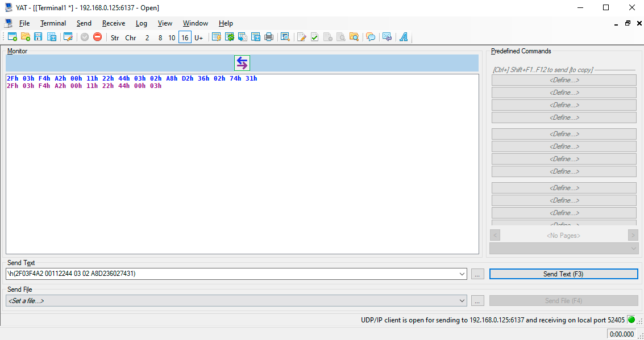The width and height of the screenshot is (644, 340).
Task: Set radix to binary 2
Action: (x=147, y=37)
